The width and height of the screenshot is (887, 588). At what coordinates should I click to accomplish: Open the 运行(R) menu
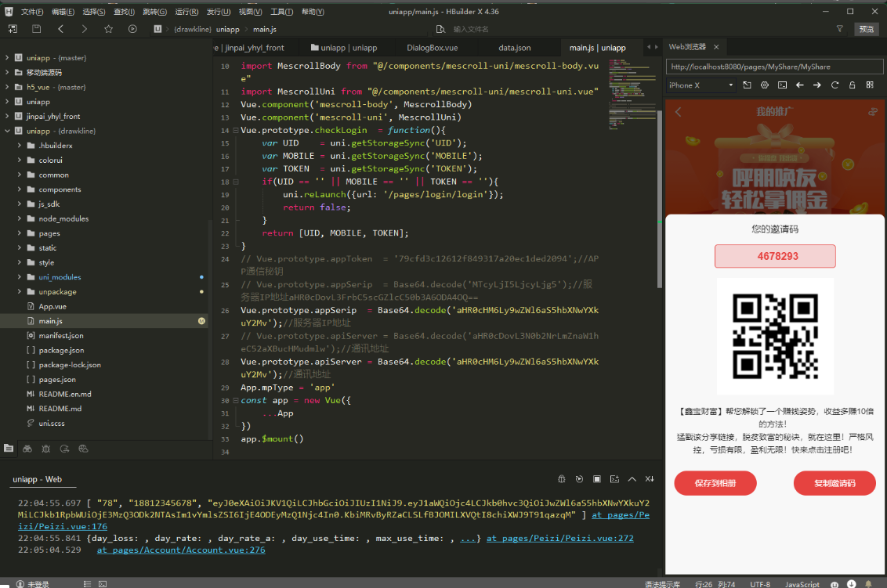click(186, 12)
